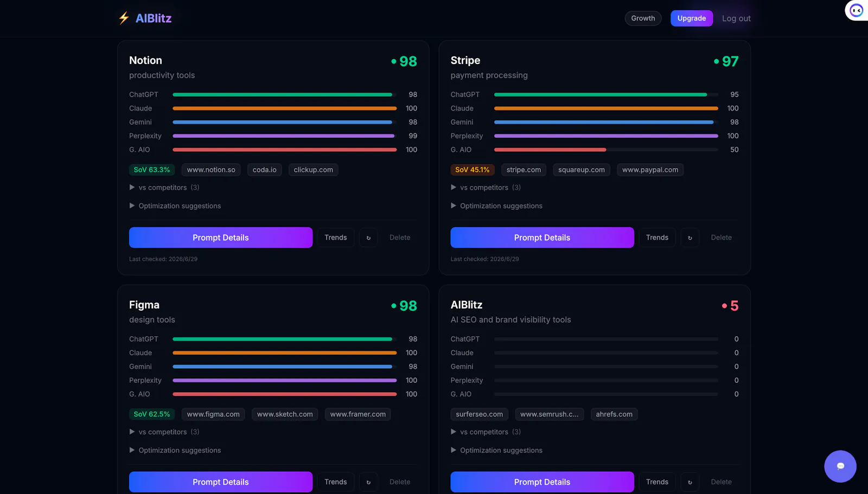Delete the AIBlitz card
The width and height of the screenshot is (868, 494).
722,482
